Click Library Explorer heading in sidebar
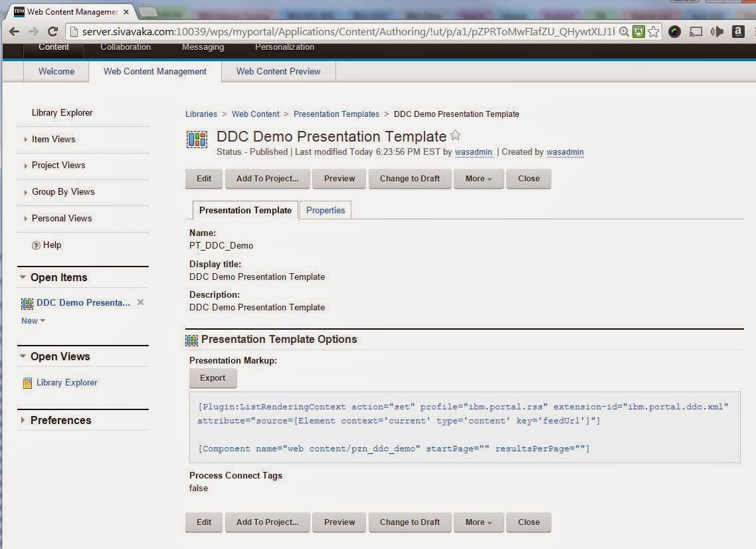The height and width of the screenshot is (549, 756). tap(62, 112)
